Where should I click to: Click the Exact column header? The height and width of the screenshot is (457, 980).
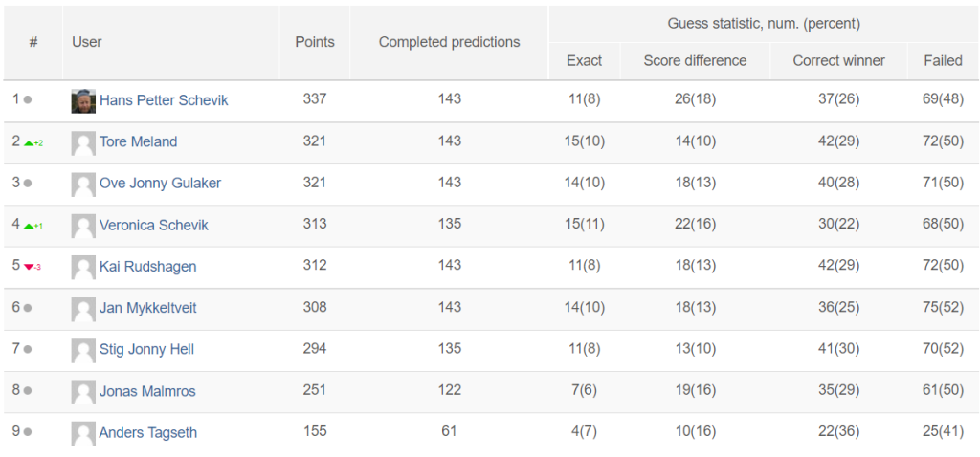click(x=585, y=60)
